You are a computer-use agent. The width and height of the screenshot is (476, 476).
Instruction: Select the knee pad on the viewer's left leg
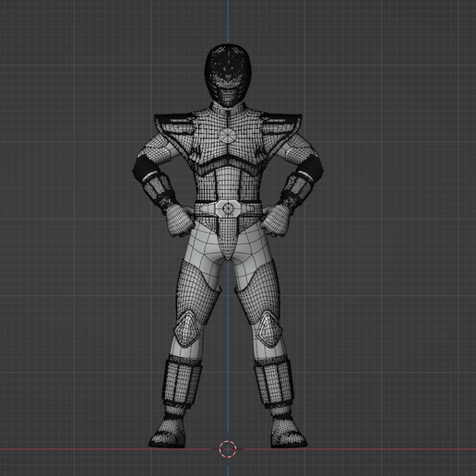[x=188, y=329]
